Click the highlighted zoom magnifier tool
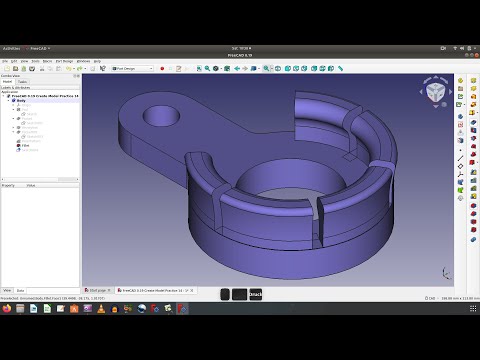The image size is (480, 360). coord(266,68)
